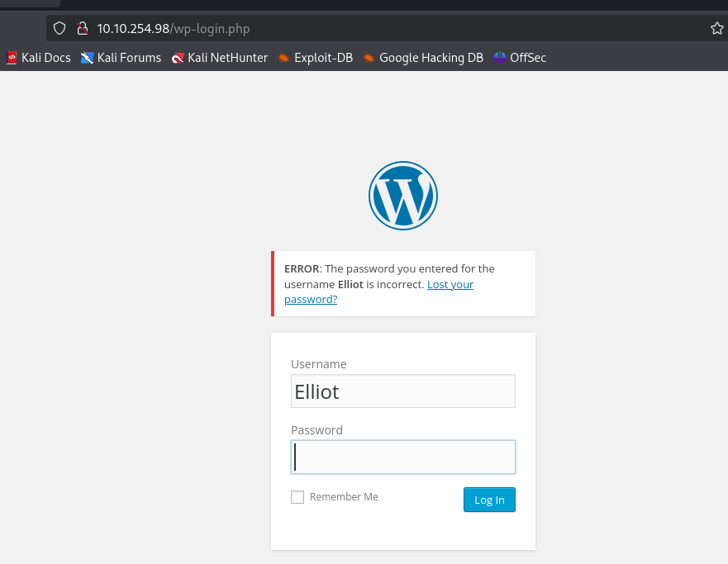Enable the Remember Me checkbox

click(297, 497)
